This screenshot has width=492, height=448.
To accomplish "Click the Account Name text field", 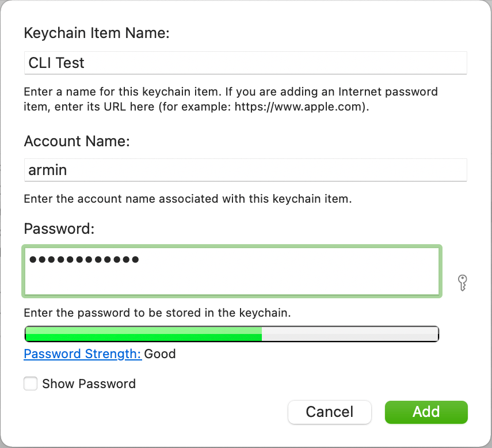I will pyautogui.click(x=245, y=170).
